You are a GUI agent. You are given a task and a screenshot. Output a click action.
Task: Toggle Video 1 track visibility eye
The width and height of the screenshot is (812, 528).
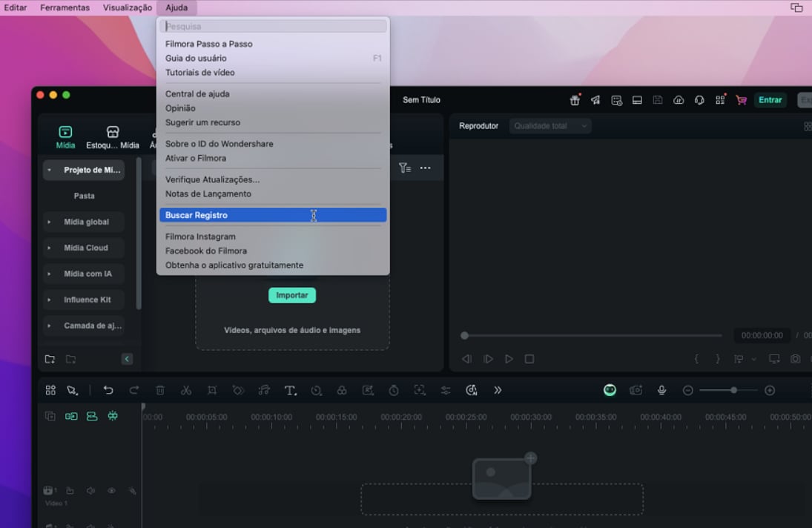[111, 490]
